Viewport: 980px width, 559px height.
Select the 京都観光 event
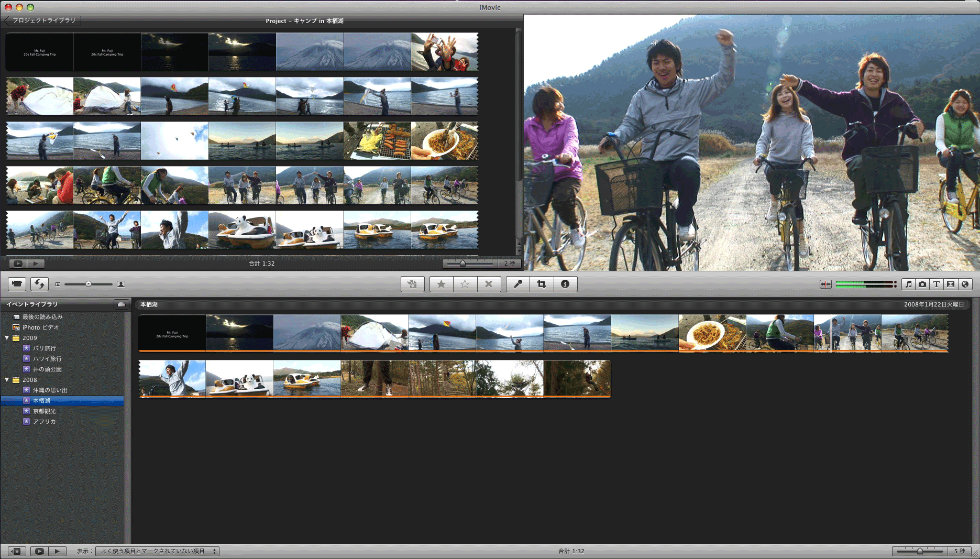[x=44, y=411]
